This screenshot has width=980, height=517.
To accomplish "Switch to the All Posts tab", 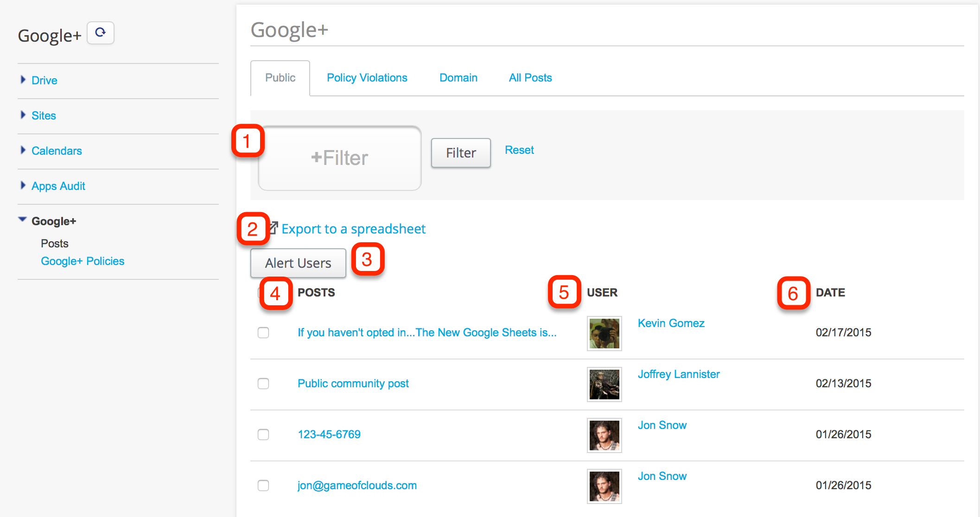I will (x=530, y=78).
